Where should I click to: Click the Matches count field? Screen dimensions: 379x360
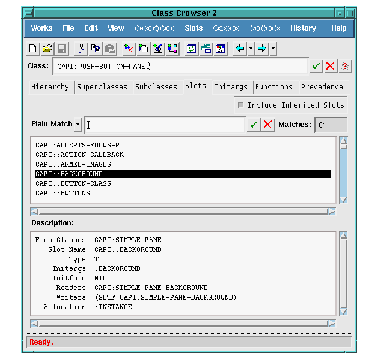[x=331, y=125]
